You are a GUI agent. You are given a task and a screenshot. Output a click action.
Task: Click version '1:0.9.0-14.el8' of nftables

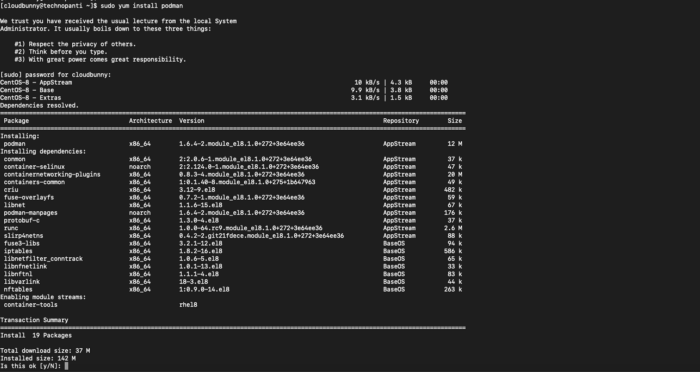tap(204, 289)
